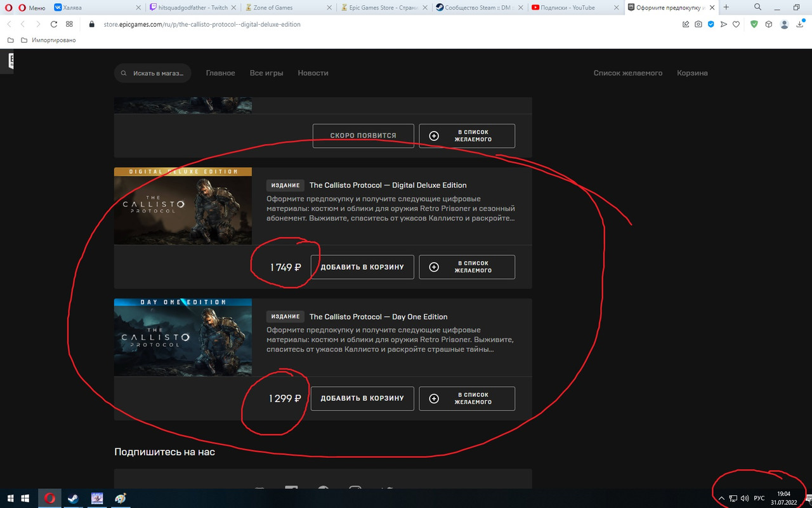
Task: Click the magnifier icon in store search
Action: click(124, 73)
